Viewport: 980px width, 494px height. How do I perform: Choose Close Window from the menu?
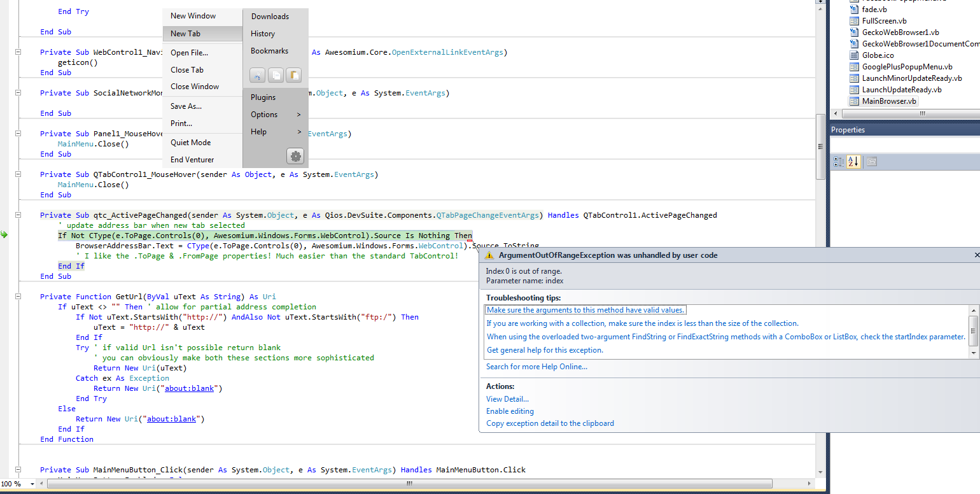click(x=195, y=87)
